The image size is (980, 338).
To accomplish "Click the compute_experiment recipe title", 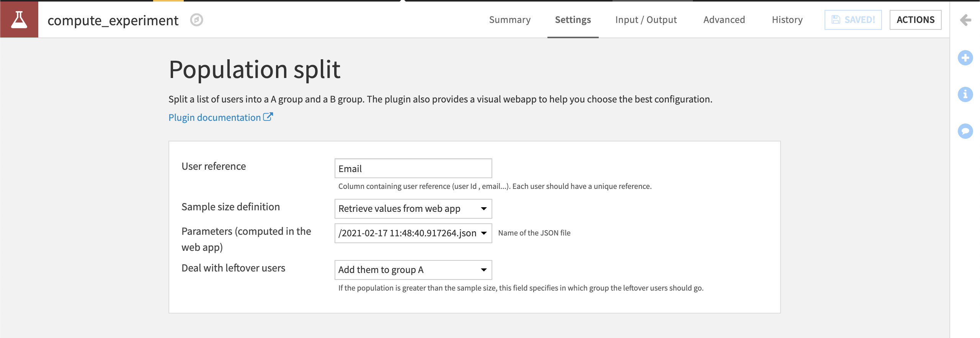I will (x=113, y=20).
